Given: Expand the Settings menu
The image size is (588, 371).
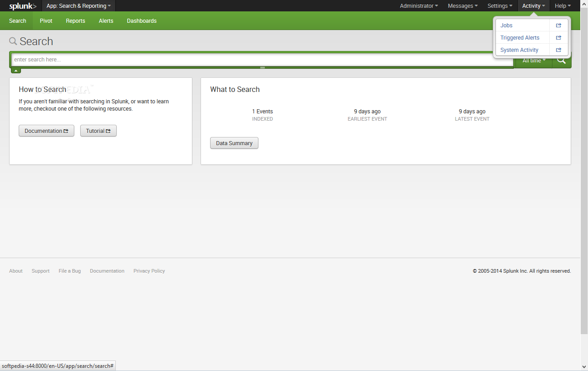Looking at the screenshot, I should [500, 6].
